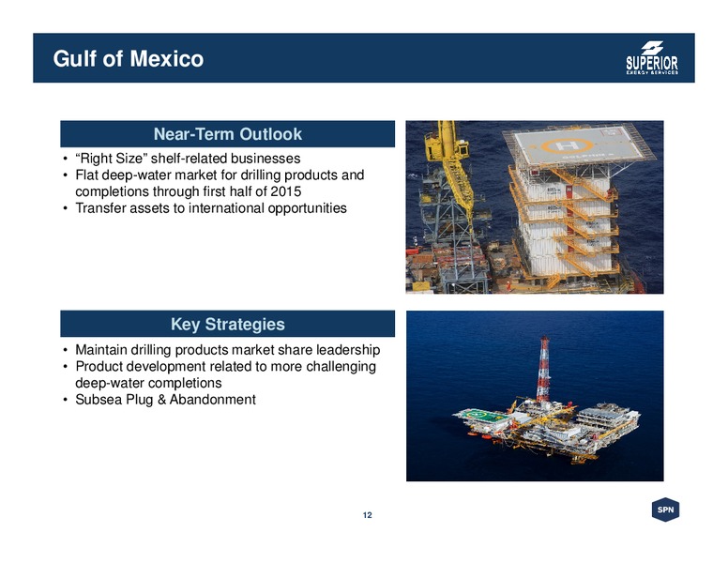Click the Maintain drilling products market share bullet
The image size is (728, 563).
pos(227,350)
